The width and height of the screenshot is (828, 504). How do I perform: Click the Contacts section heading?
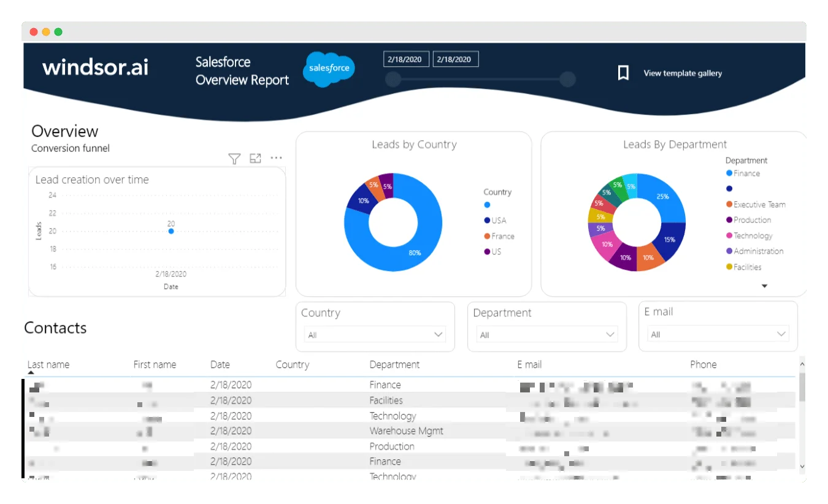click(55, 328)
